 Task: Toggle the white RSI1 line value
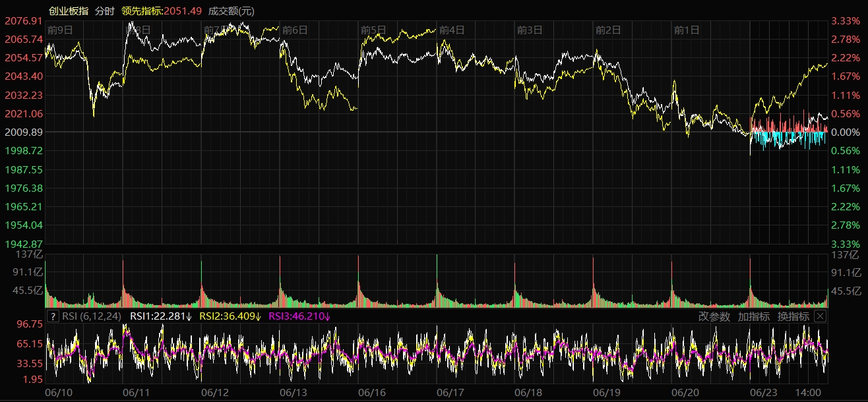(160, 316)
